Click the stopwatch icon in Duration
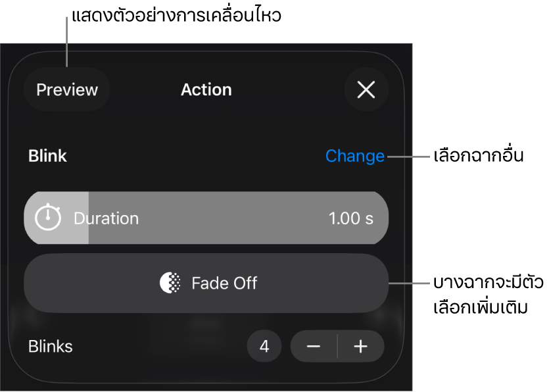Screen dimensions: 549x392 [x=47, y=218]
